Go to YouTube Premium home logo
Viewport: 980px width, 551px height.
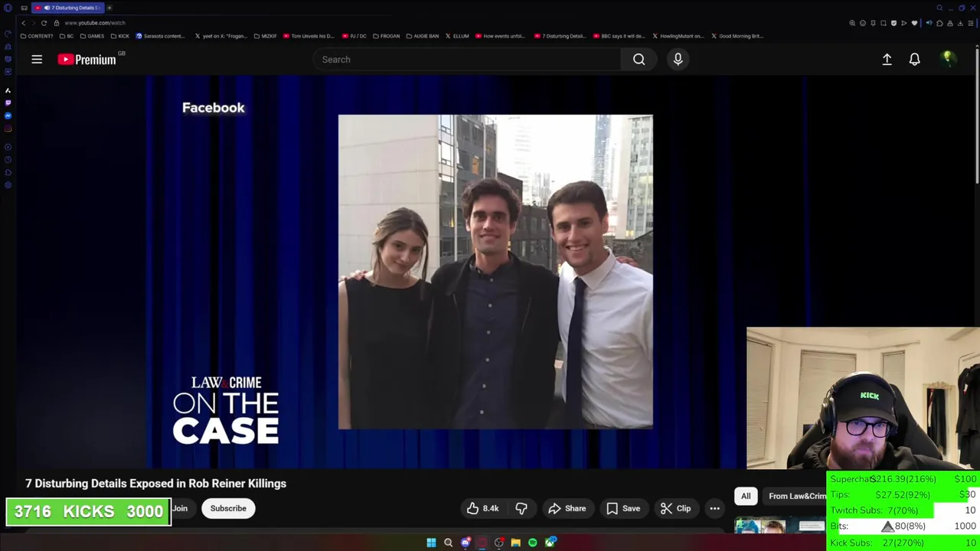87,60
